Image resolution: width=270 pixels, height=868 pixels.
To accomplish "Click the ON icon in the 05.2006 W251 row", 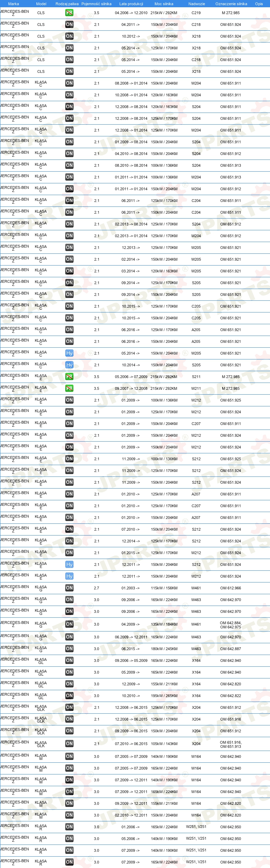I will pos(69,839).
